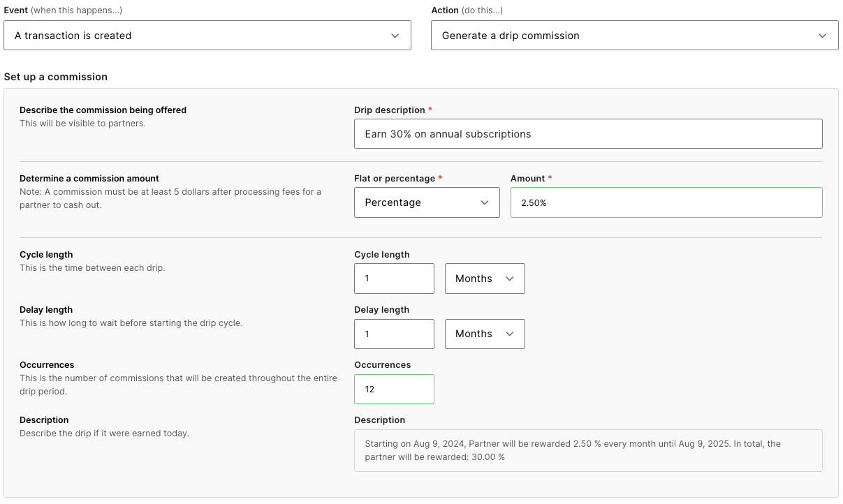Click the "Drip description *" field label

(393, 110)
